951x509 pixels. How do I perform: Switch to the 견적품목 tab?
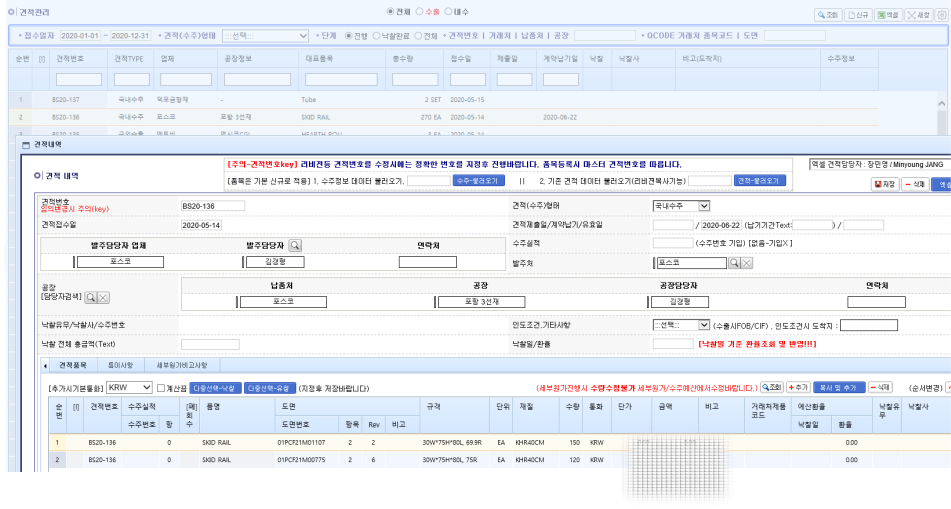tap(72, 365)
